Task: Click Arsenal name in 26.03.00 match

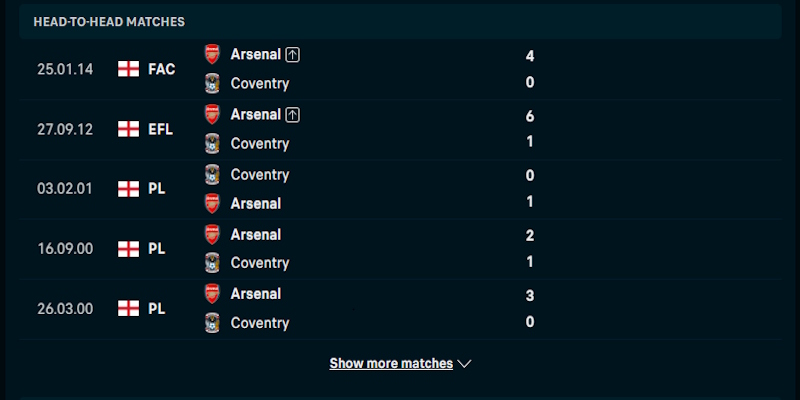Action: click(x=256, y=294)
